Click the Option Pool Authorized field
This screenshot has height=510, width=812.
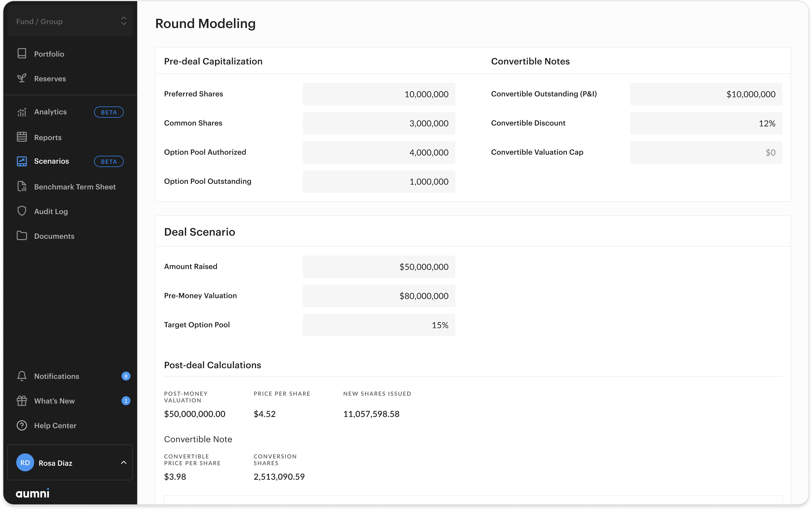(379, 152)
